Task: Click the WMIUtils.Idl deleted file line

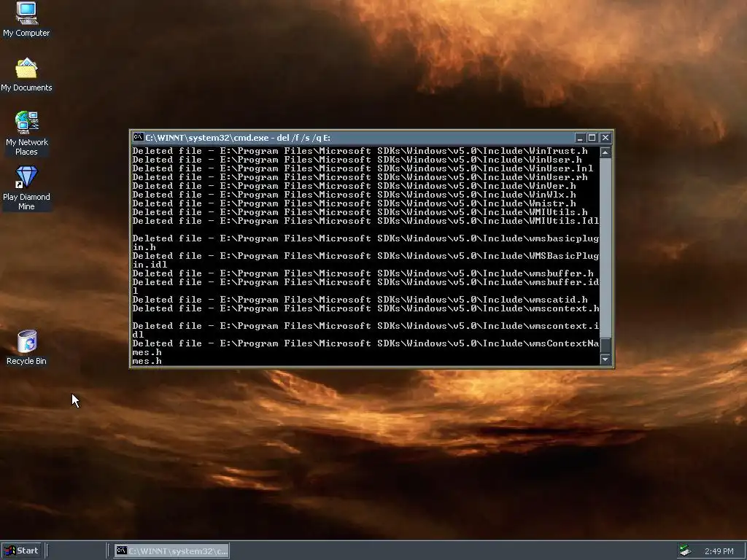Action: 366,221
